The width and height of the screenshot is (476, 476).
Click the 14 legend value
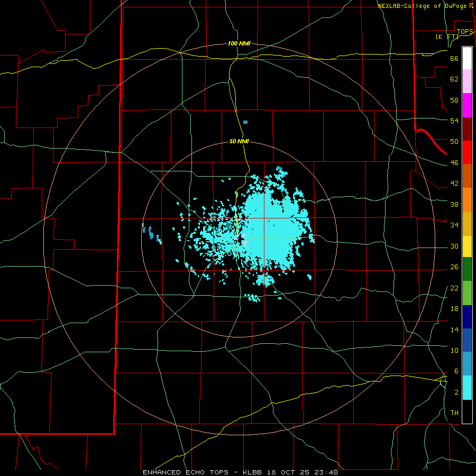coord(454,329)
